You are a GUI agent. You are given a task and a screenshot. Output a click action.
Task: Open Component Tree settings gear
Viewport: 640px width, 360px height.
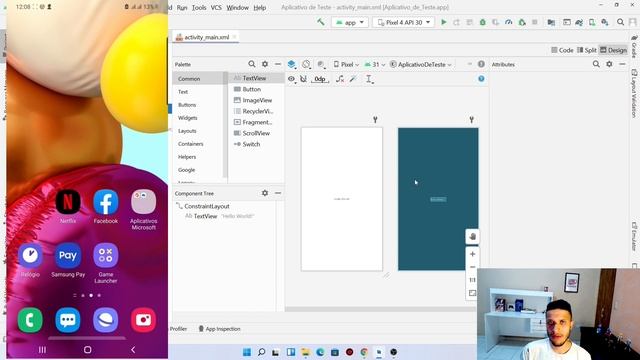[265, 193]
